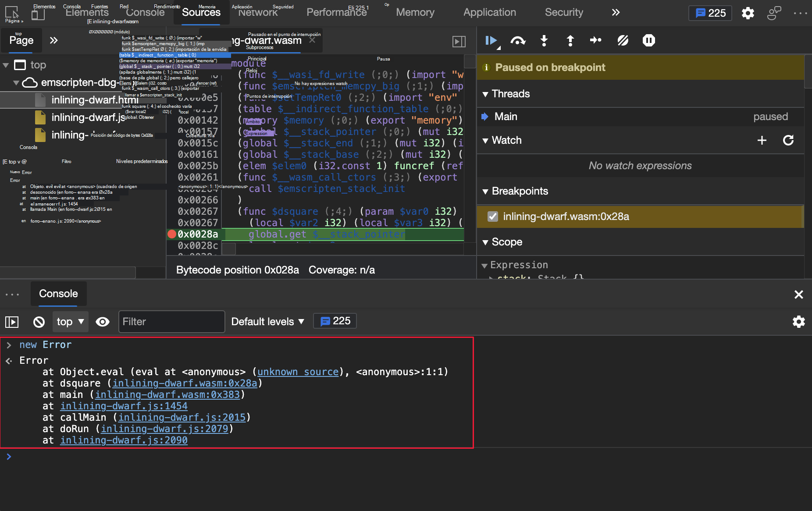812x511 pixels.
Task: Click the Step out of function arrow
Action: pos(570,41)
